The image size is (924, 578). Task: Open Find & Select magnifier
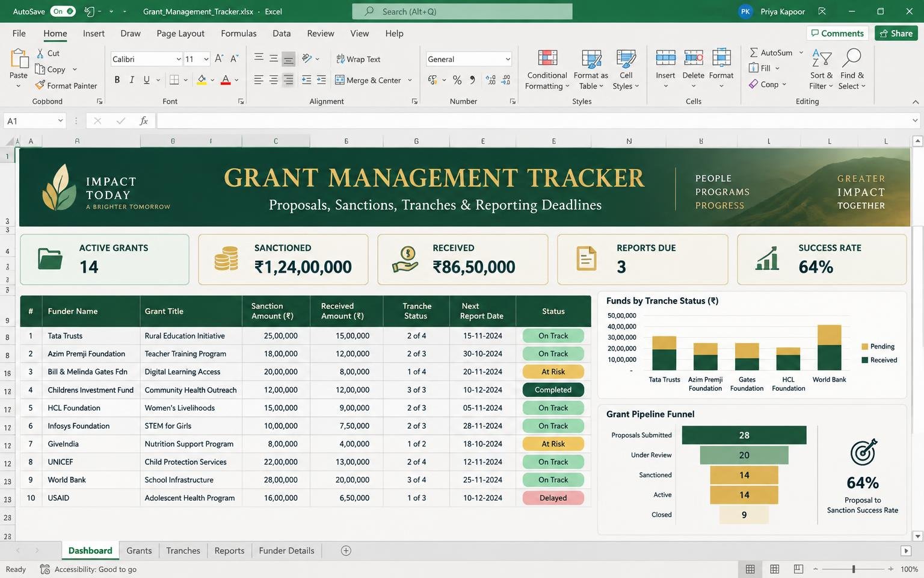click(852, 70)
